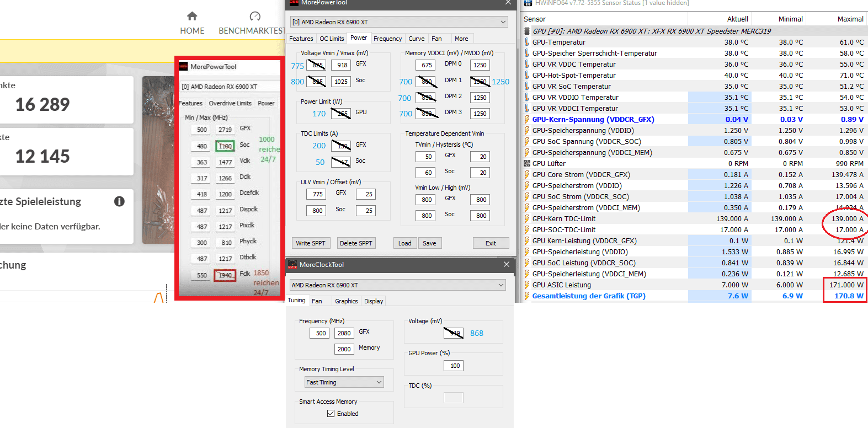Open the Display tab in MoreClockTool
This screenshot has height=428, width=868.
pos(374,301)
